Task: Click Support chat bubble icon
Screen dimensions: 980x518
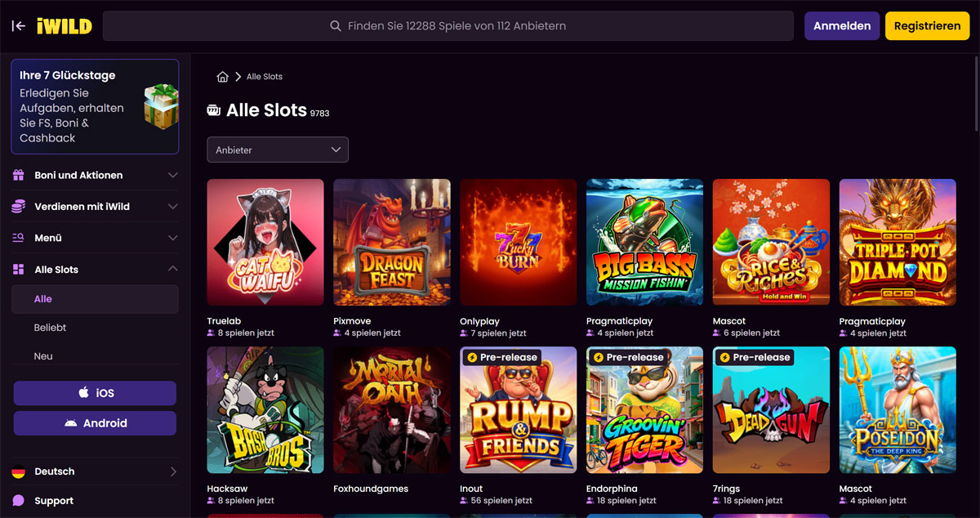Action: 19,501
